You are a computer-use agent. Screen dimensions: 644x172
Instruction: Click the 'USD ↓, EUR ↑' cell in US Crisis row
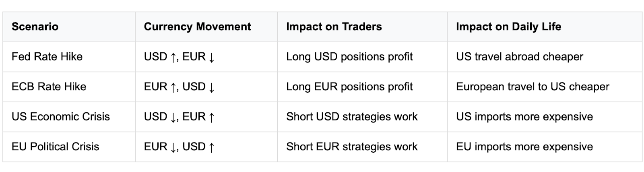(206, 117)
